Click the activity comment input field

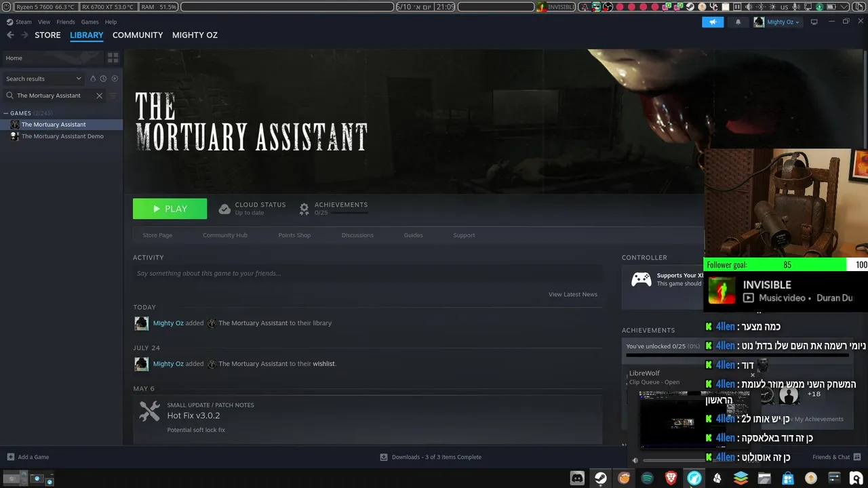click(368, 273)
